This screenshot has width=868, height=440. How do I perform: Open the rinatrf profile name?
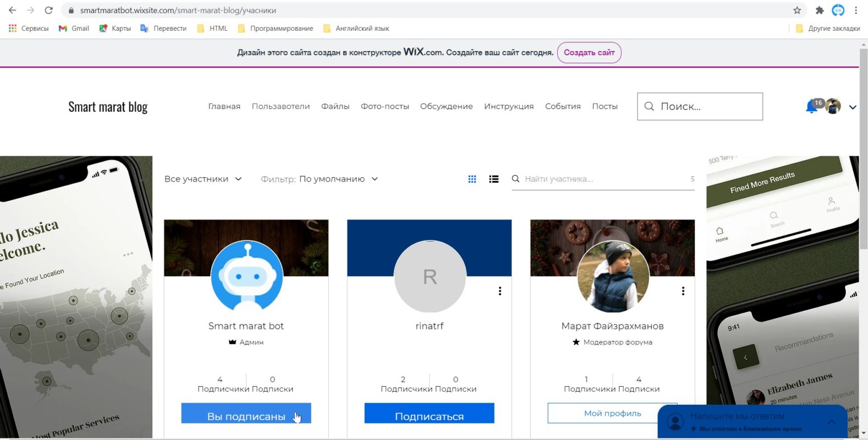(x=430, y=326)
